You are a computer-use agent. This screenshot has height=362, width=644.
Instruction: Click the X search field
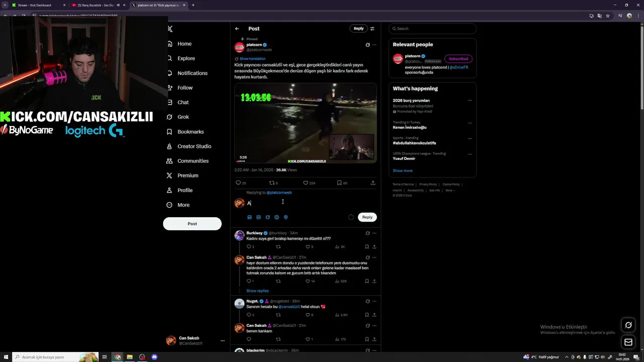[x=432, y=29]
